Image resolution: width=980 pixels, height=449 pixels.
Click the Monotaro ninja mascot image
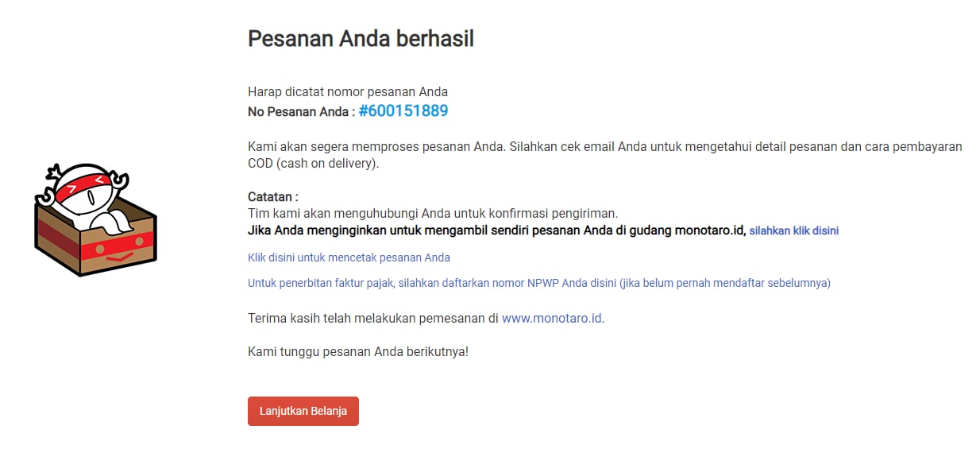95,220
